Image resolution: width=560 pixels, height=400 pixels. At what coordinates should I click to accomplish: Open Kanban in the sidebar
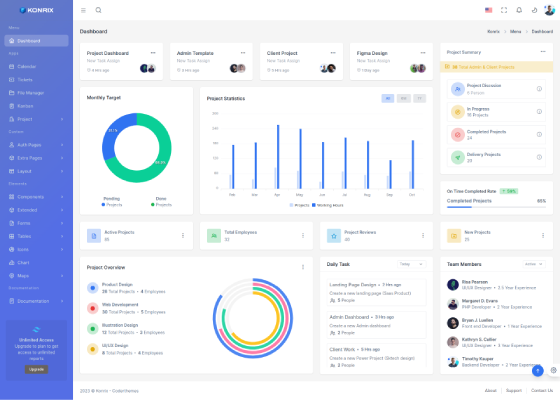pos(36,106)
